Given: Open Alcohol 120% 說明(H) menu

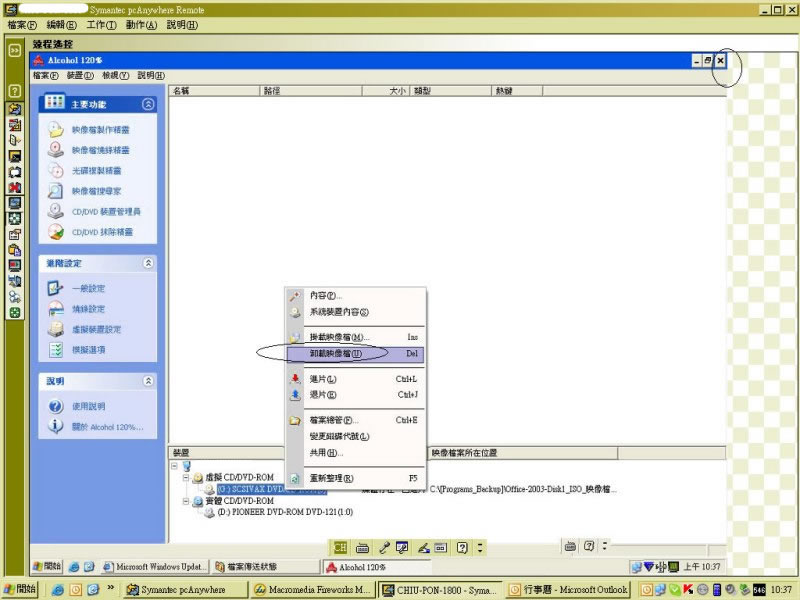Looking at the screenshot, I should 151,76.
